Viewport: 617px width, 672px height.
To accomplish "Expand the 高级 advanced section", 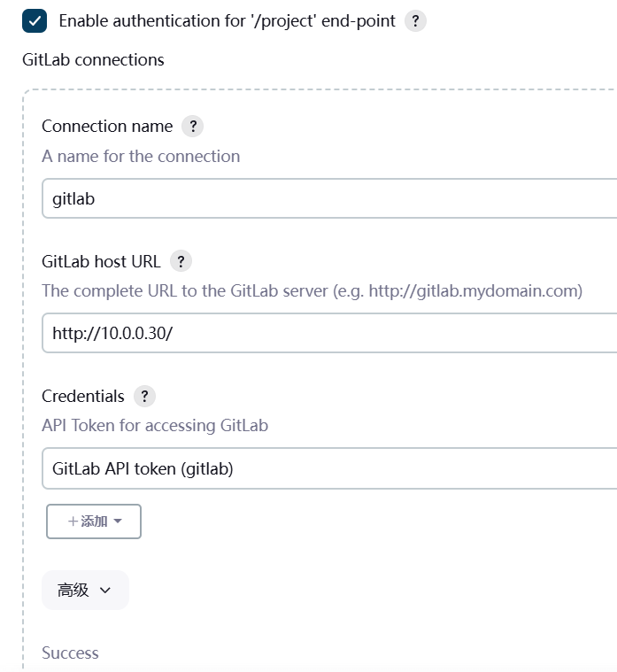I will (85, 590).
